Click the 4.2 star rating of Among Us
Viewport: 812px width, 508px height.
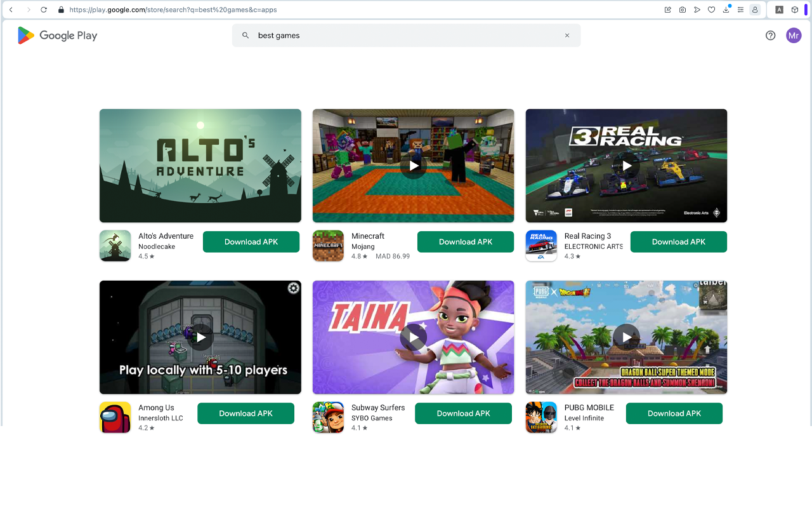pos(147,428)
